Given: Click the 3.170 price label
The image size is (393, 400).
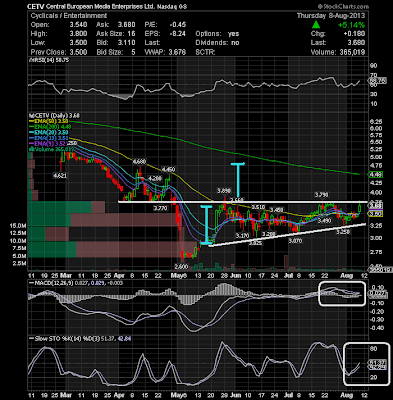Looking at the screenshot, I should 242,235.
